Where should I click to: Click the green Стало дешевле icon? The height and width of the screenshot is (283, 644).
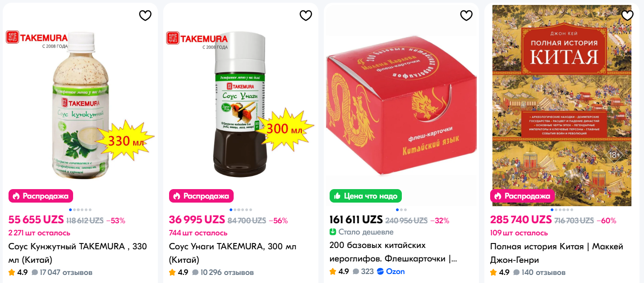pyautogui.click(x=333, y=232)
